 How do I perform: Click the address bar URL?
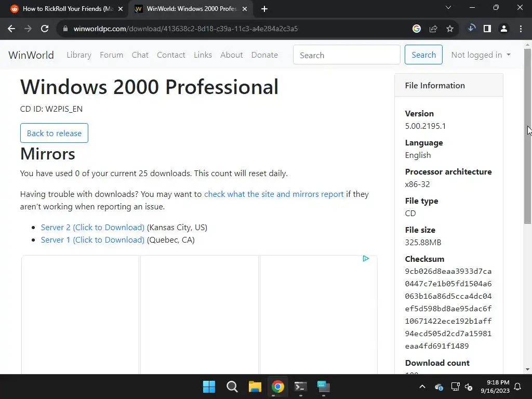pos(186,29)
